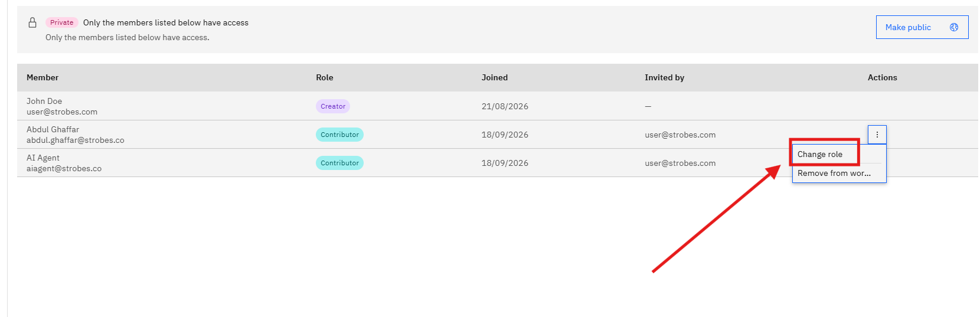The width and height of the screenshot is (980, 317).
Task: Click the Role column header
Action: [325, 77]
